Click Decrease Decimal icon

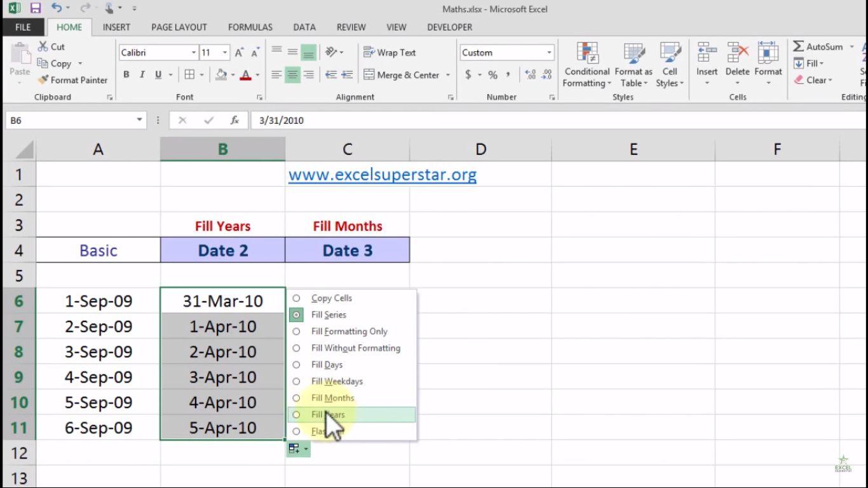[546, 74]
